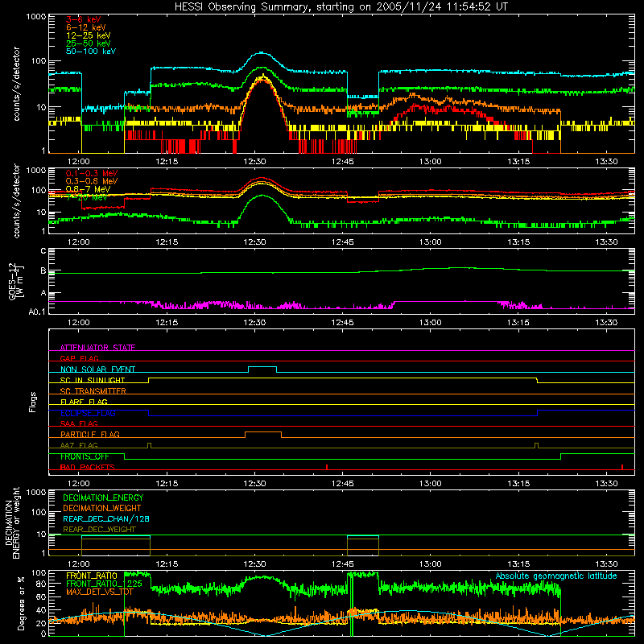
Task: Select the green FRONTS_OFF label
Action: 85,456
